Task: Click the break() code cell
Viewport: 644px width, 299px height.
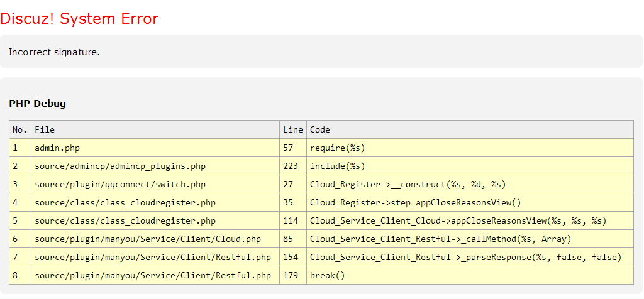Action: (328, 276)
